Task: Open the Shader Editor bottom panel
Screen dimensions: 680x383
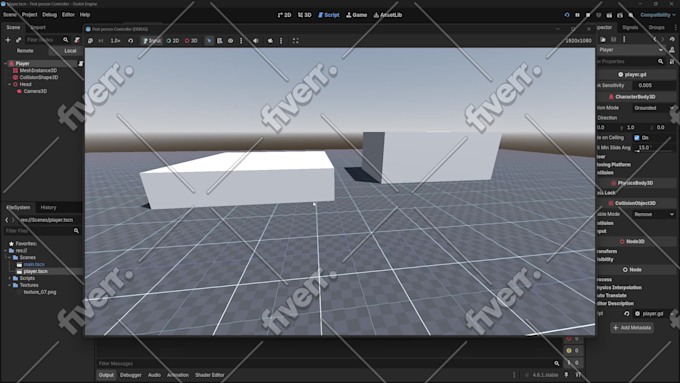Action: [209, 375]
